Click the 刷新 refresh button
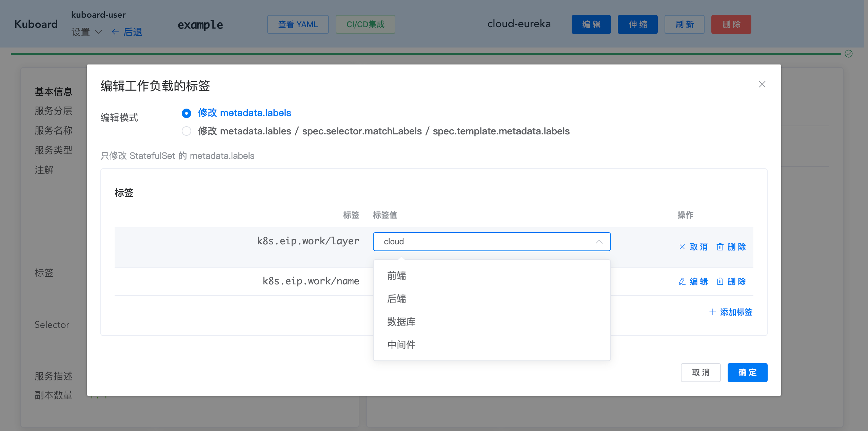The image size is (868, 431). click(685, 24)
